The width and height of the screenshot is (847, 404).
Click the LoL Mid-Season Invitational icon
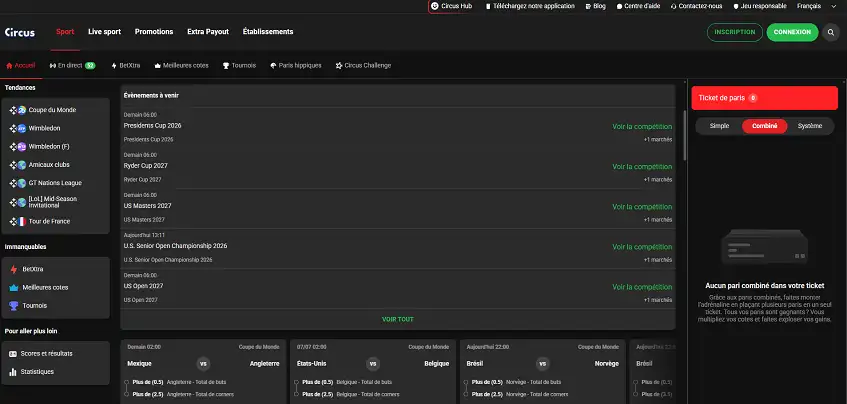coord(22,203)
